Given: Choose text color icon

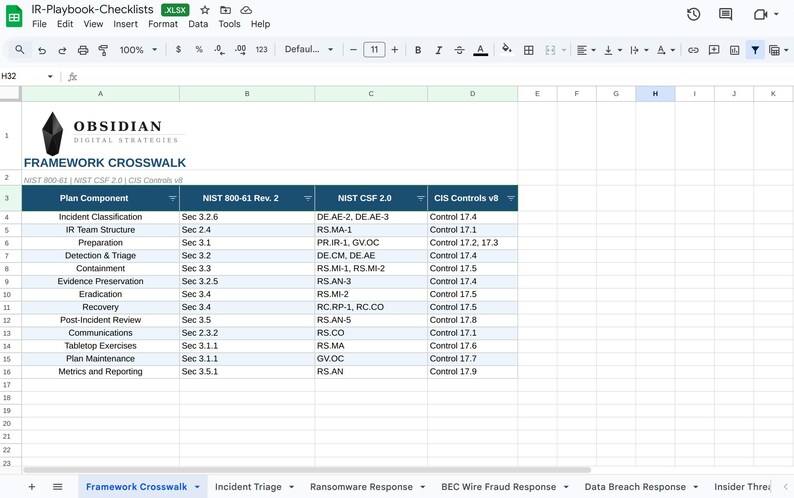Looking at the screenshot, I should point(481,50).
